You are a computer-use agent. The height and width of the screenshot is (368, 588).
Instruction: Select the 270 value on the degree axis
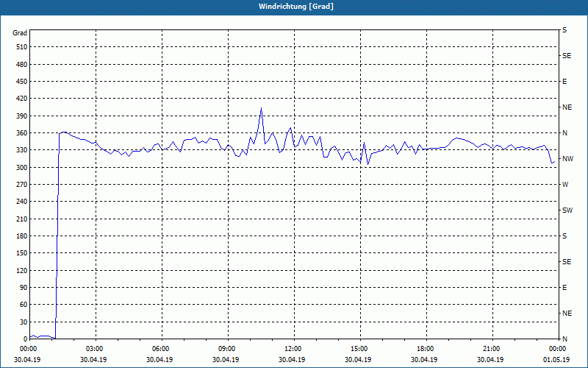tap(22, 185)
